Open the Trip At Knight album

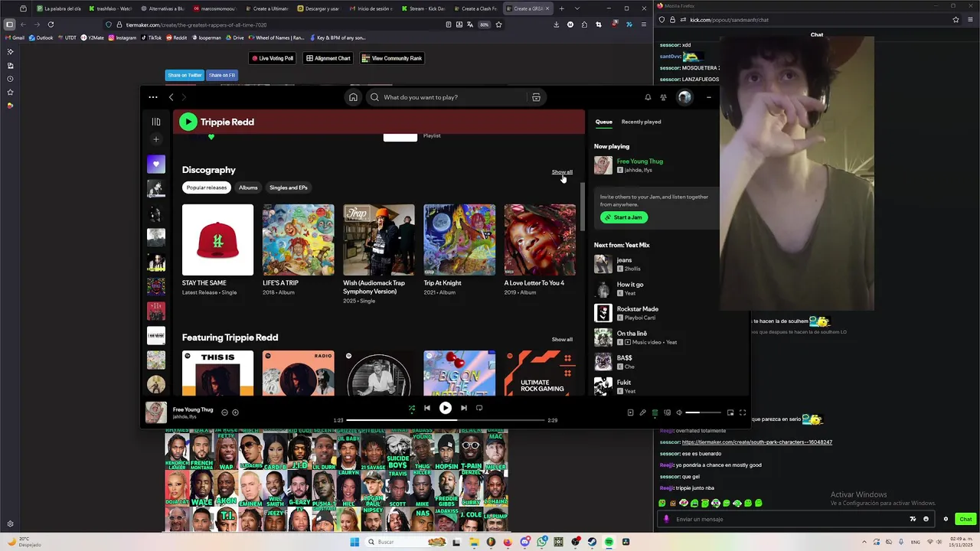[x=459, y=240]
